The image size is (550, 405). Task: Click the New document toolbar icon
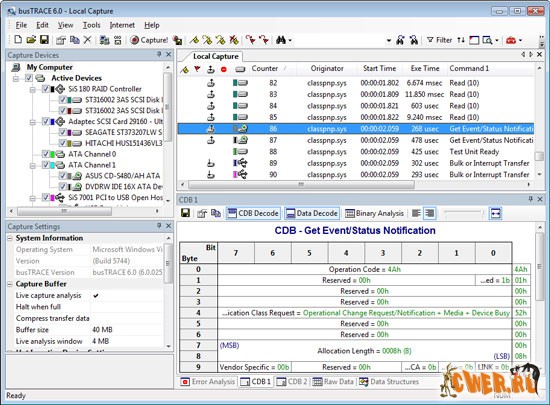(18, 40)
